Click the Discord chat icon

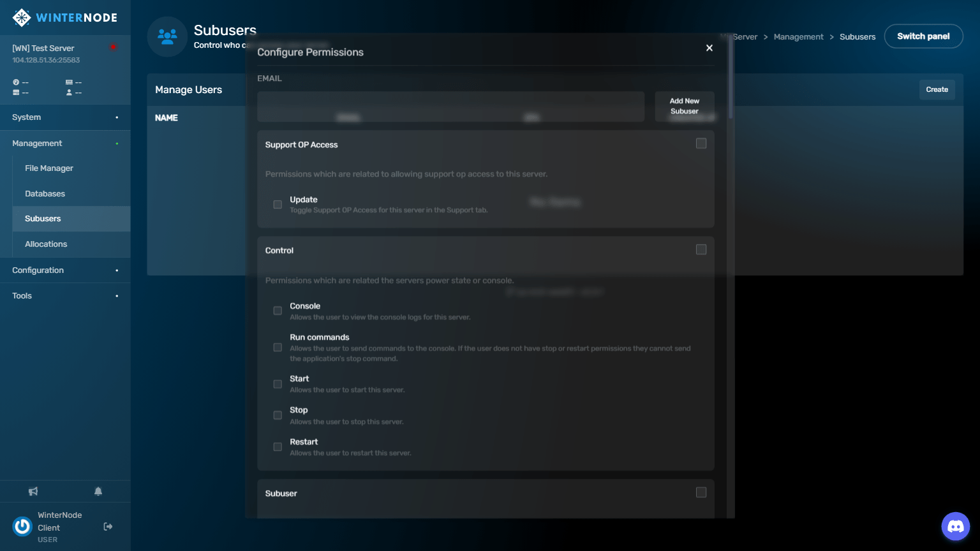(955, 527)
